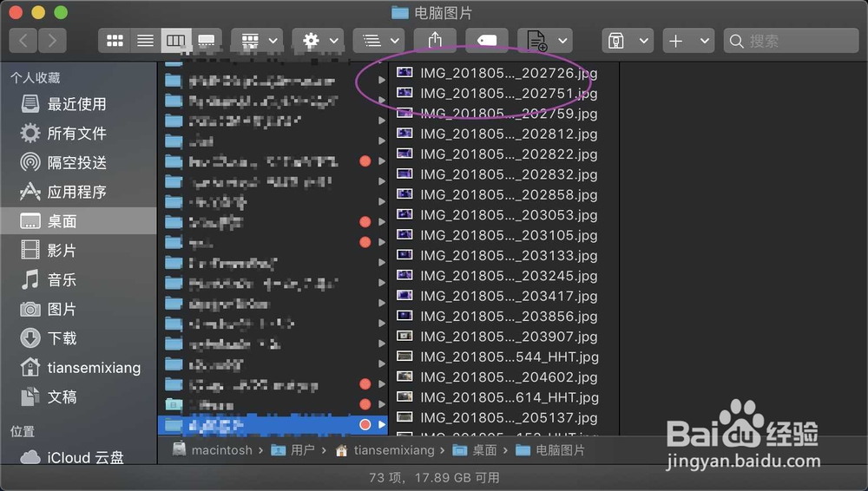Select file IMG_201805..._203245.jpg
This screenshot has height=491, width=868.
[x=503, y=276]
